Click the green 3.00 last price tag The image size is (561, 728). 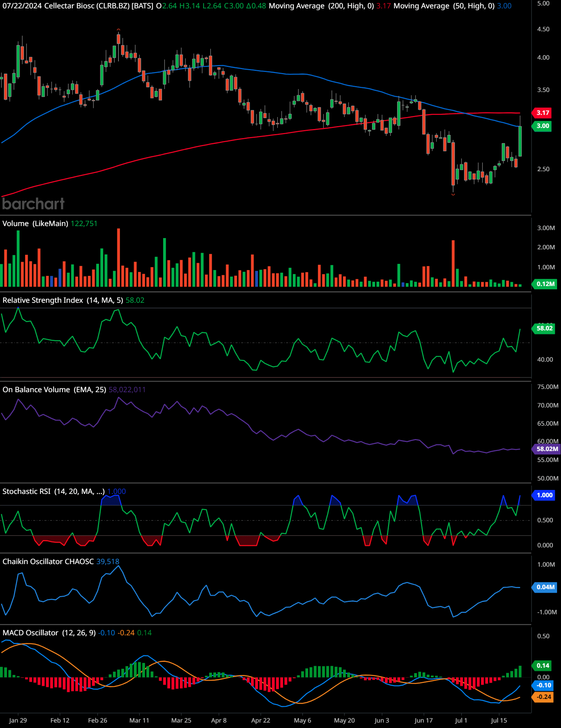point(542,126)
